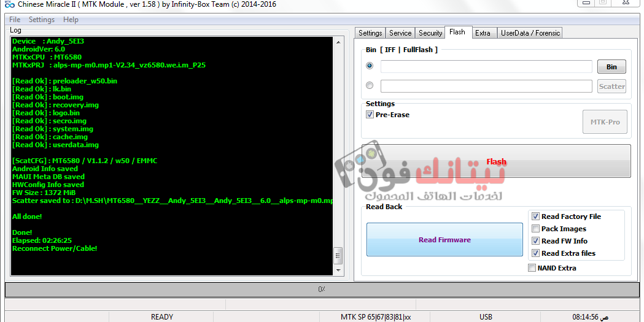Click the Scatter file path field
Screen dimensions: 644x322
click(x=486, y=86)
